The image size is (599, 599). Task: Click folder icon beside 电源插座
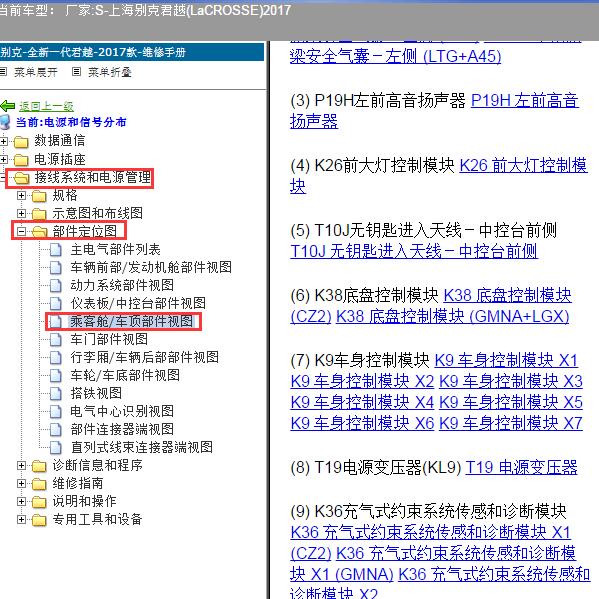21,160
